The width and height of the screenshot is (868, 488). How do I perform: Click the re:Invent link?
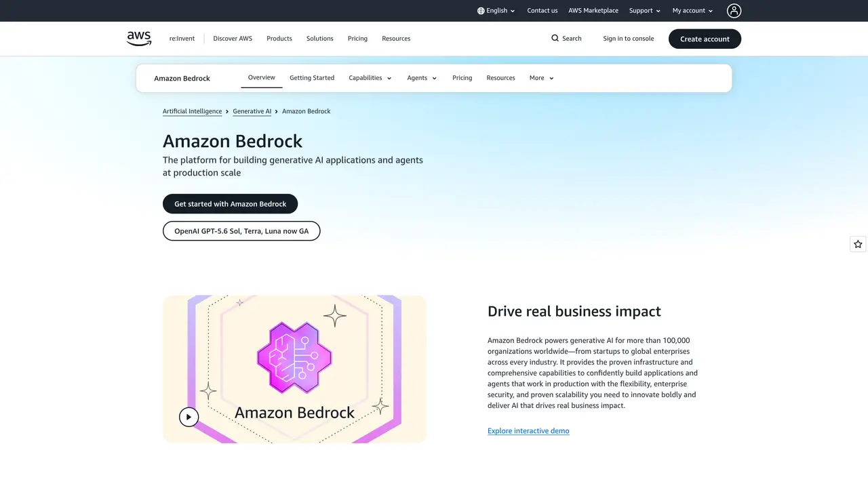[182, 39]
